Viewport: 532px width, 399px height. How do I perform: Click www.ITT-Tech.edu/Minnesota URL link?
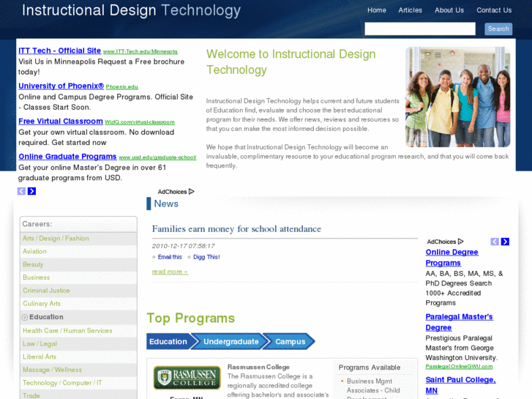(x=140, y=52)
